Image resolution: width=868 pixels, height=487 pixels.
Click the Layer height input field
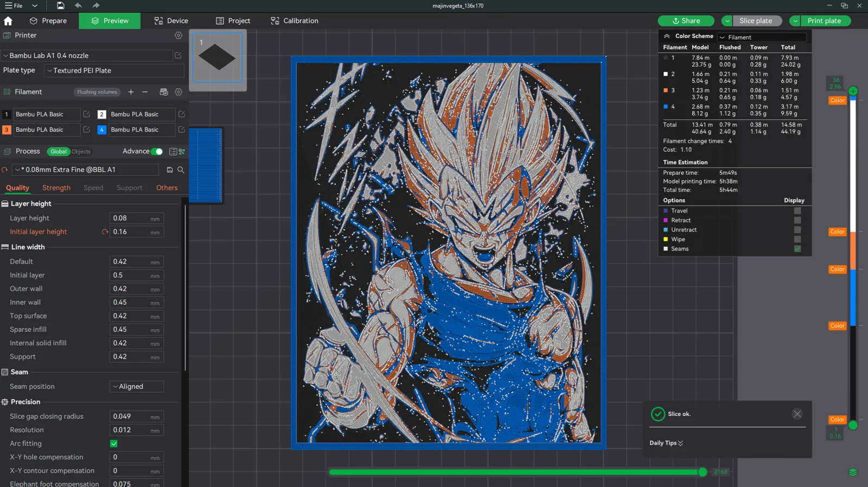tap(137, 218)
